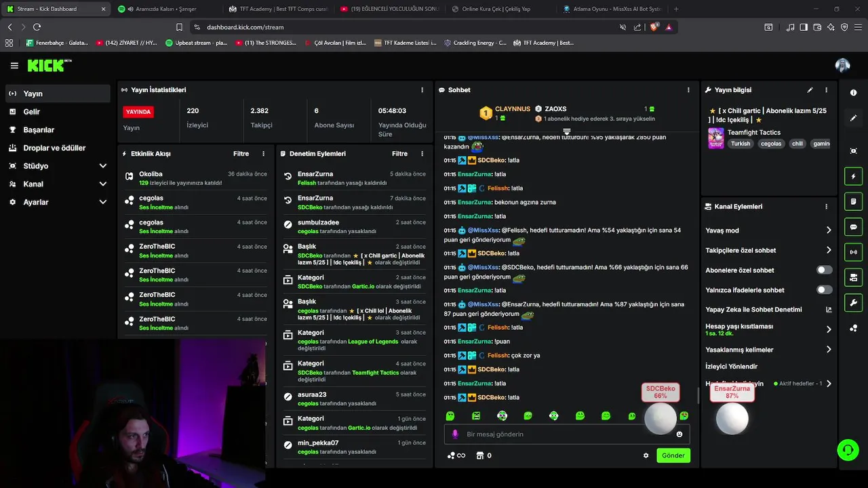Click the broadcast signal icon in right sidebar

point(853,252)
